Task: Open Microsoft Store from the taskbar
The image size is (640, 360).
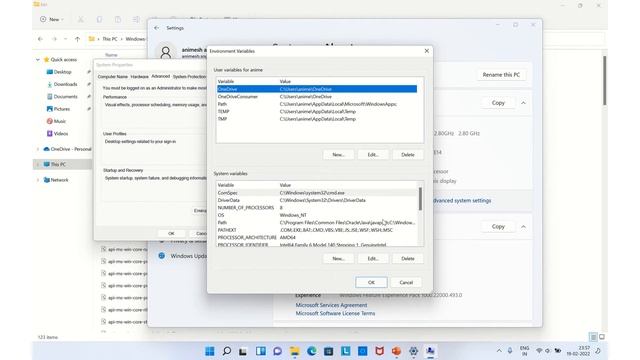Action: (329, 351)
